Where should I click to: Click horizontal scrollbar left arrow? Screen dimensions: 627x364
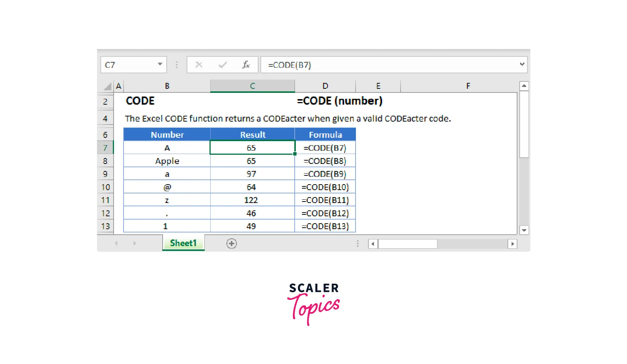coord(373,244)
